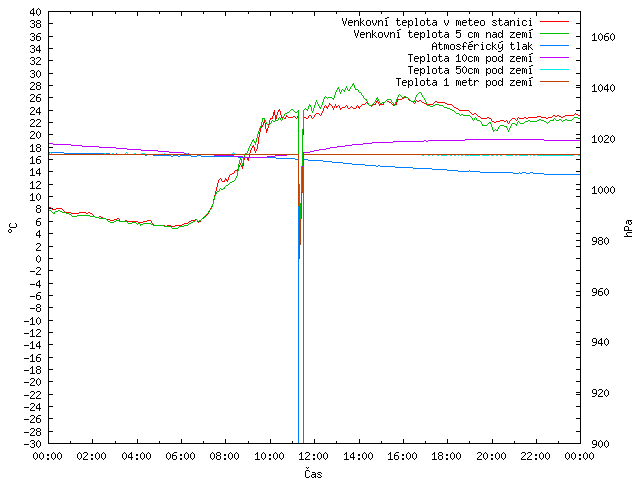Click the green curve peak near 14:00
The image size is (640, 480).
(x=353, y=84)
